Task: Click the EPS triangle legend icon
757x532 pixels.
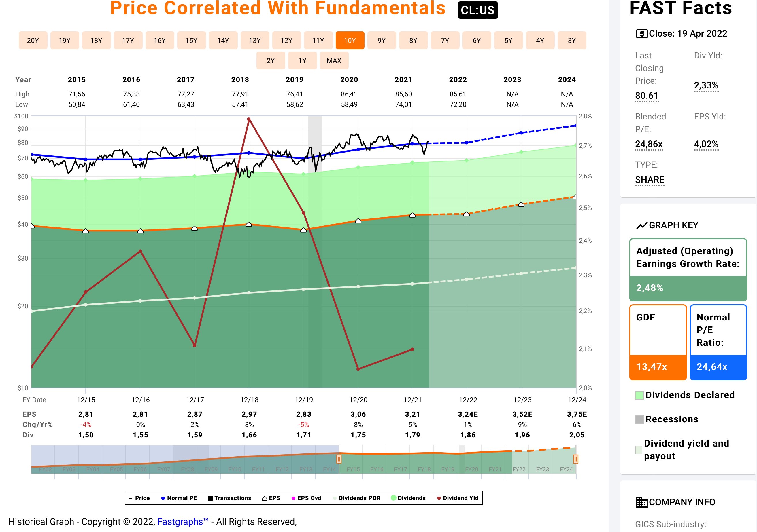Action: [x=265, y=498]
